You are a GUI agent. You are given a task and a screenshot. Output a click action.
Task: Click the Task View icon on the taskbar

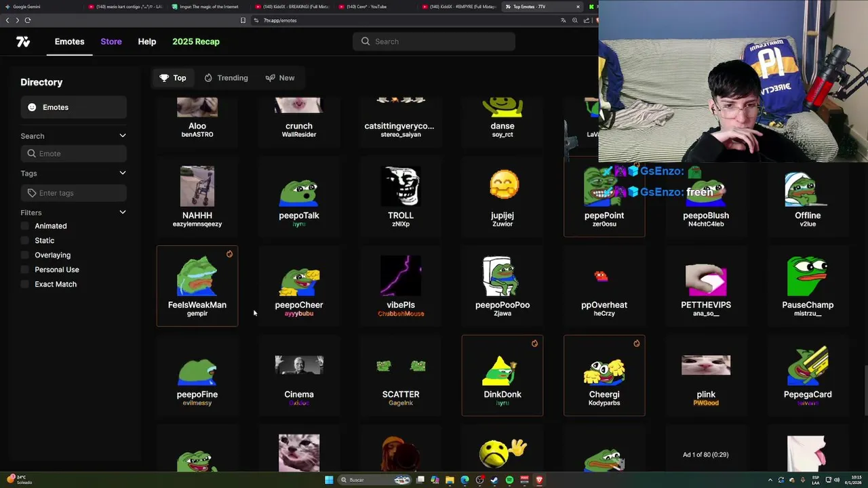(420, 480)
